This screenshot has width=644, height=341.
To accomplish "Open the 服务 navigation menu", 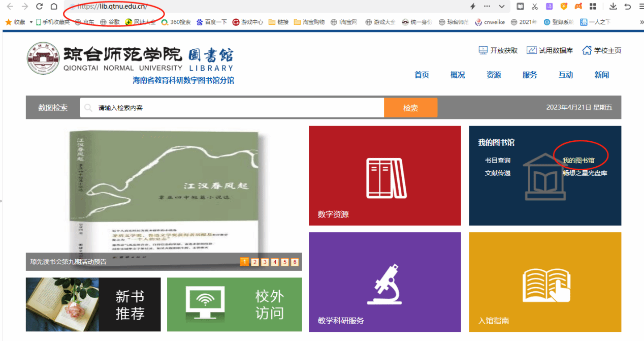I will (x=529, y=75).
